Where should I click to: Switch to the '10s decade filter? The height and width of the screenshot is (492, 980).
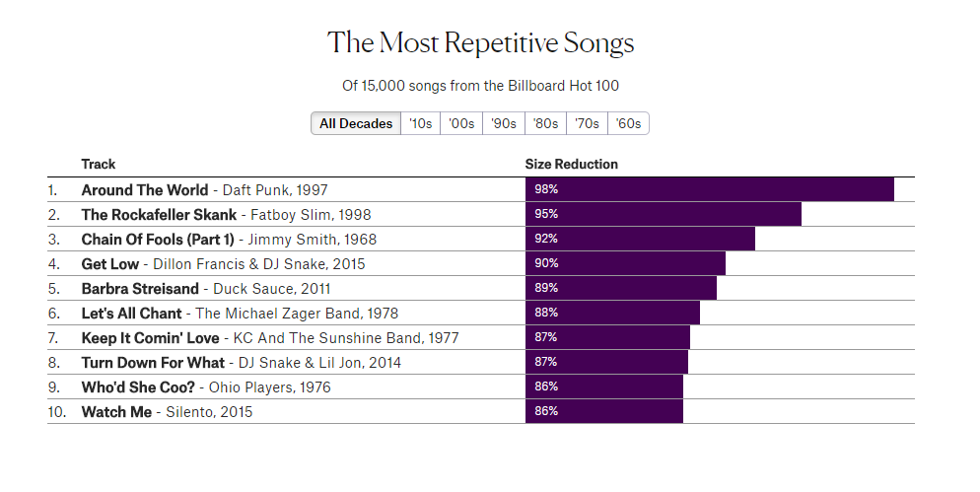click(420, 123)
